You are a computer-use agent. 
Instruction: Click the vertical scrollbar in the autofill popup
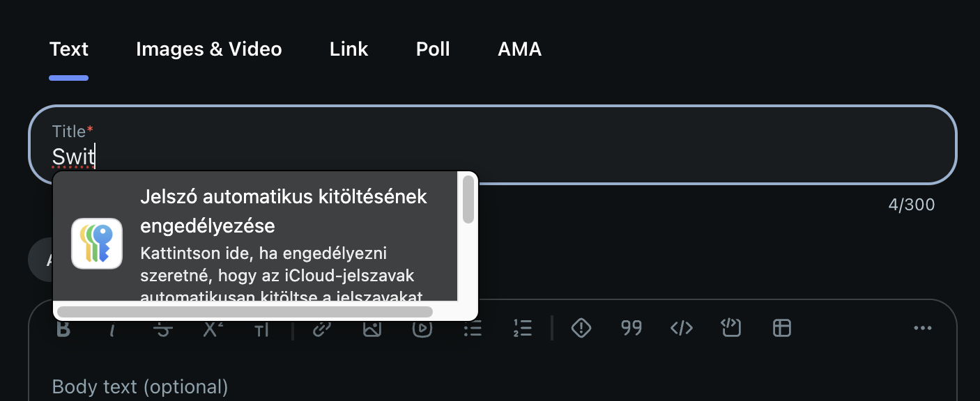(468, 200)
